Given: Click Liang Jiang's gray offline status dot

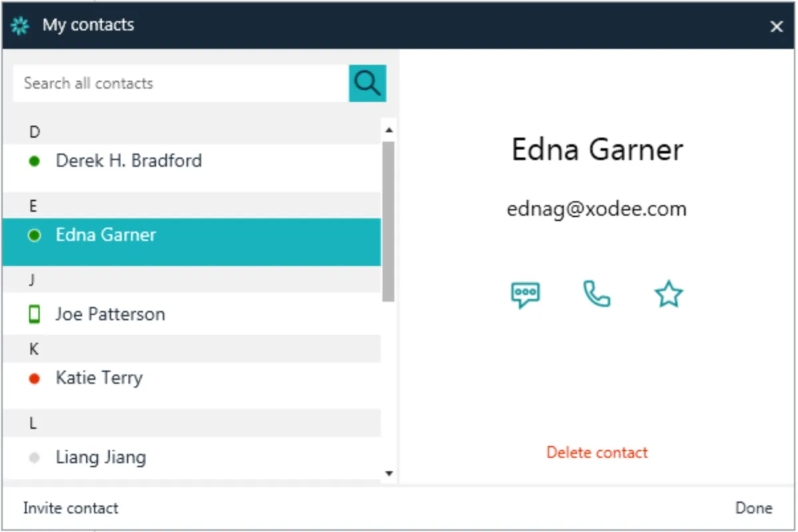Looking at the screenshot, I should (35, 458).
